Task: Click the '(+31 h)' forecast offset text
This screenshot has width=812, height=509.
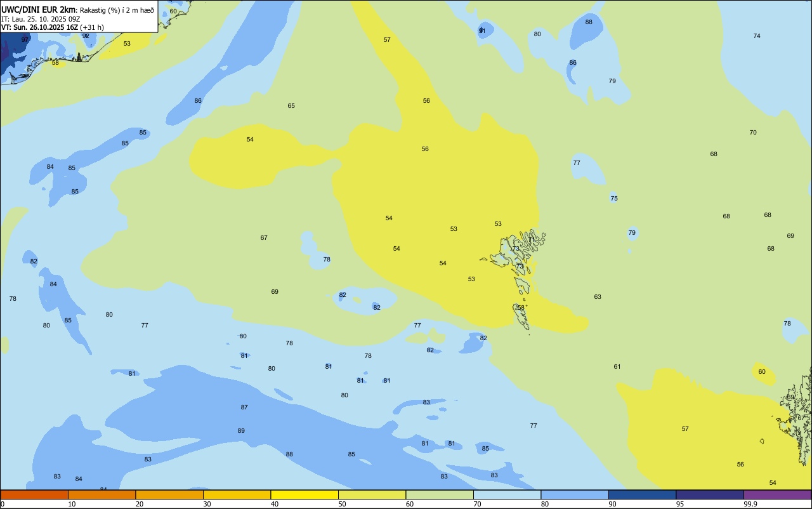Action: (x=92, y=27)
